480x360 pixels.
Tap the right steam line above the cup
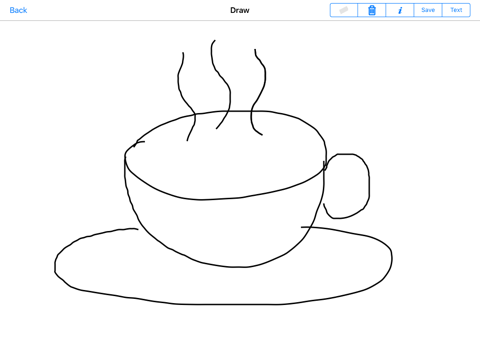point(265,77)
